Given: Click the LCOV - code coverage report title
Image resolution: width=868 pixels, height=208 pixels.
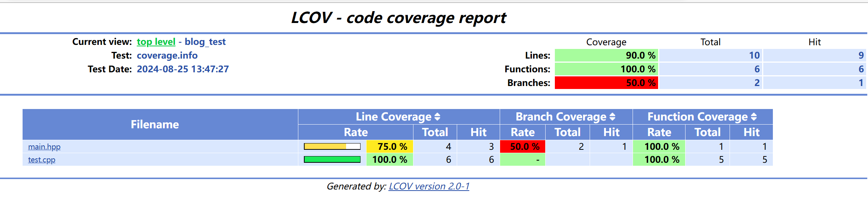Looking at the screenshot, I should (399, 18).
